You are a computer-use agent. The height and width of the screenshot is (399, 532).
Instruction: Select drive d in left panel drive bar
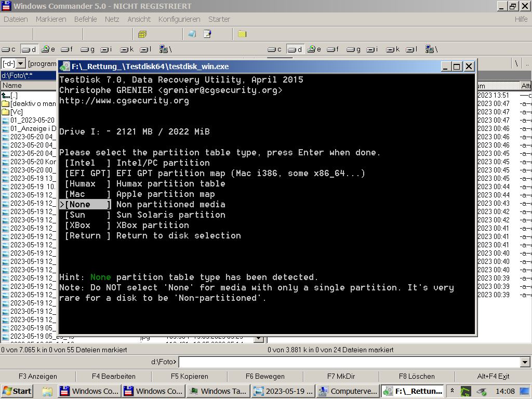[x=29, y=49]
